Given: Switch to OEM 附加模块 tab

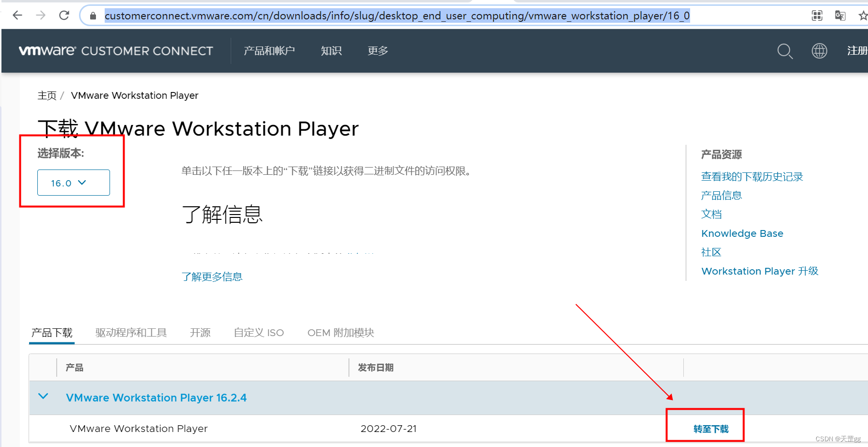Looking at the screenshot, I should click(x=341, y=333).
